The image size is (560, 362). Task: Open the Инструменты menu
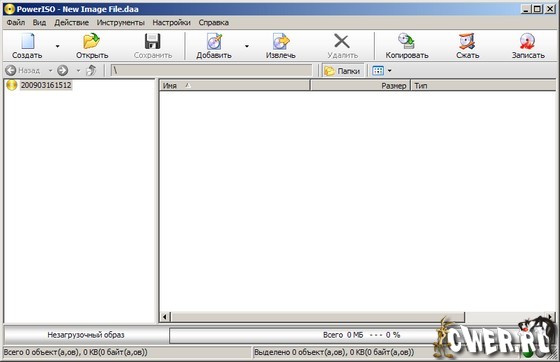(x=121, y=22)
